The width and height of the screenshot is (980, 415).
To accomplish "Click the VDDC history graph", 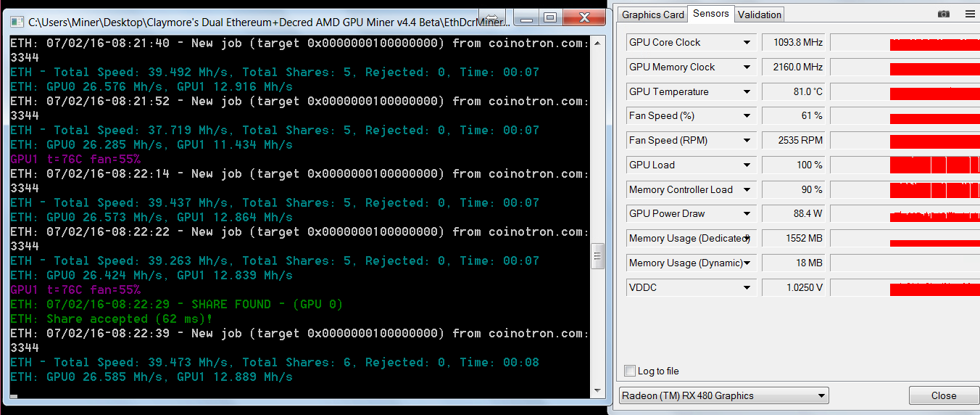I will point(905,288).
